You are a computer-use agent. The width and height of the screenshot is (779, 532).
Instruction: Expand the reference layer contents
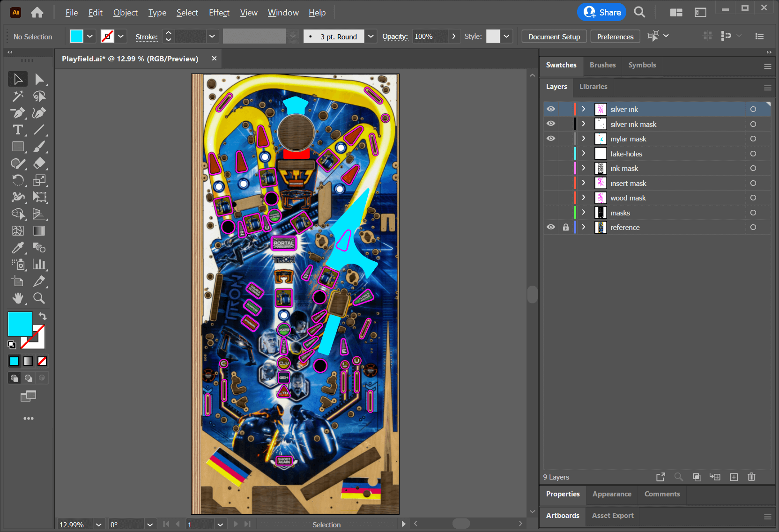[x=584, y=227]
